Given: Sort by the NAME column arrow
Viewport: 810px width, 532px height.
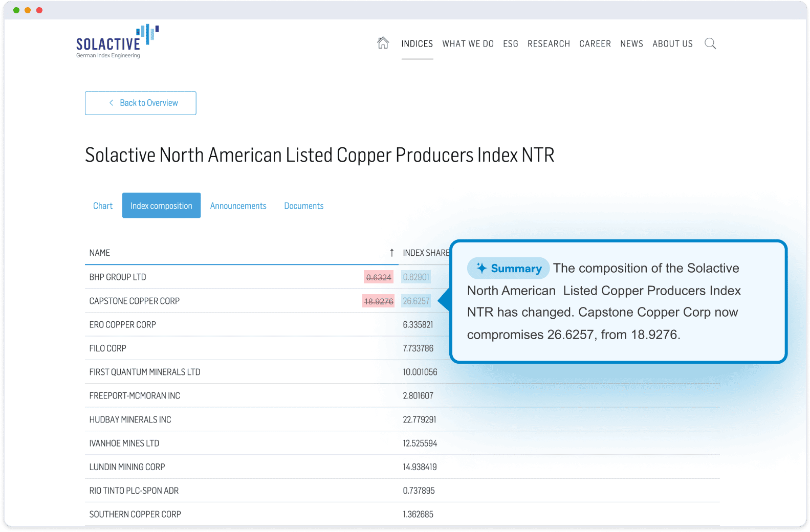Looking at the screenshot, I should 391,253.
